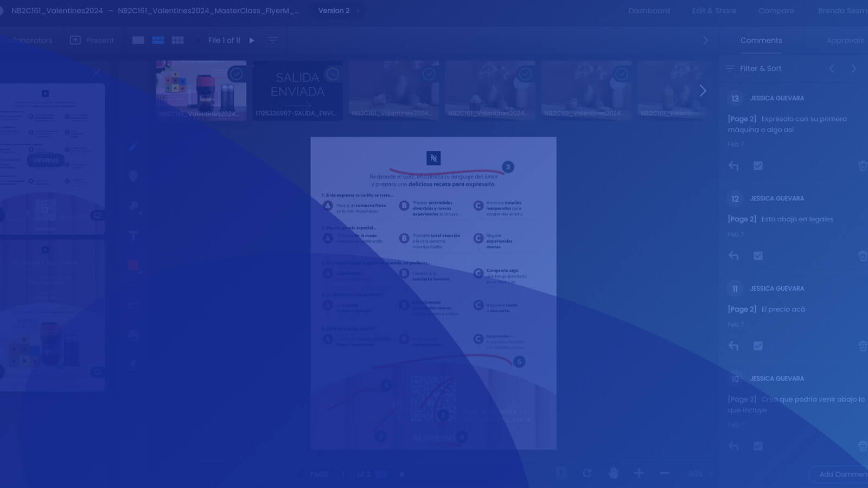Rotate the proof with the refresh icon
Screen dimensions: 868x488
click(587, 473)
